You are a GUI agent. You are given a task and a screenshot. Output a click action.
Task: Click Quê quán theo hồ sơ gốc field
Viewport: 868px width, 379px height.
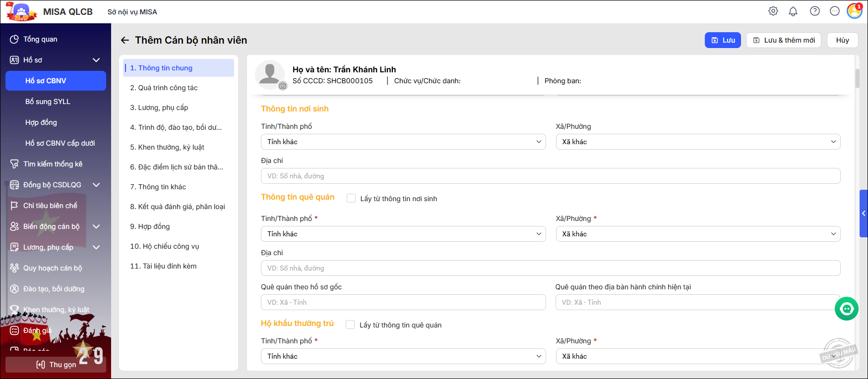click(x=403, y=302)
